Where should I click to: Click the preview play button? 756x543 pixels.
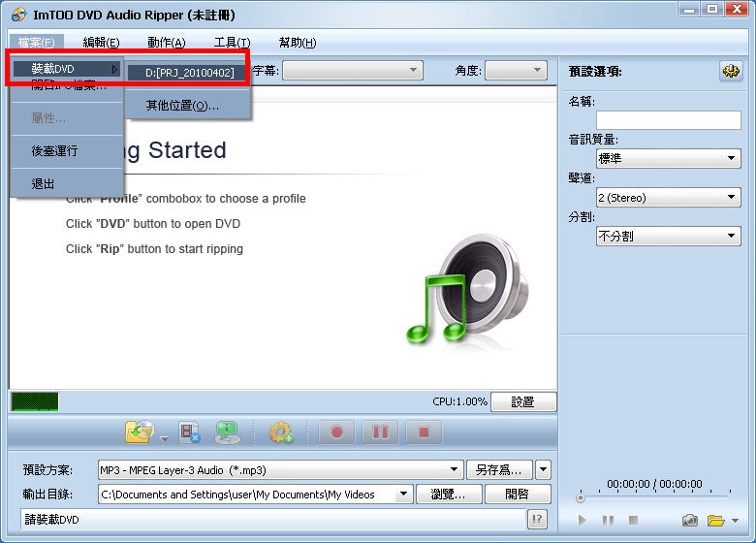[x=583, y=521]
